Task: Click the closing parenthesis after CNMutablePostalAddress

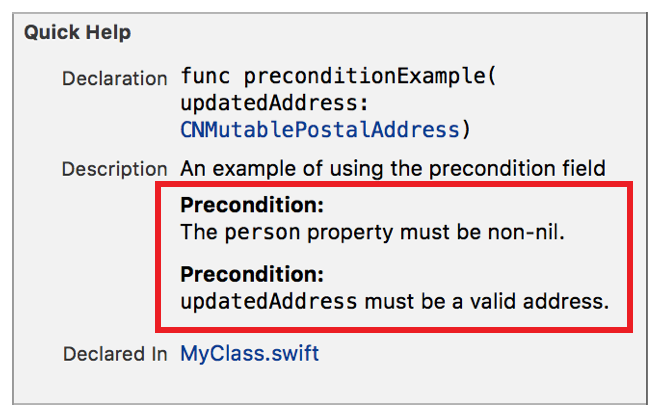Action: click(464, 129)
